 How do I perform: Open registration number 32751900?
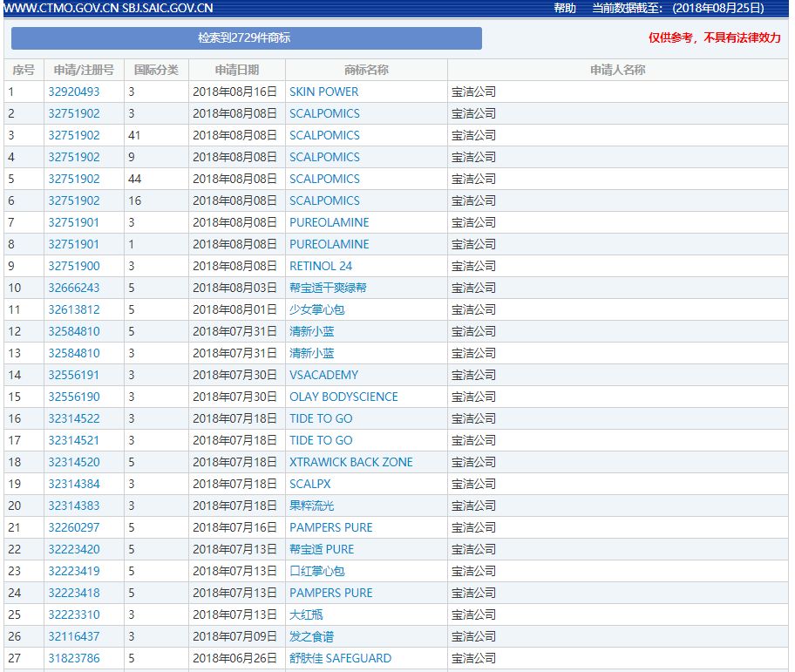click(x=74, y=266)
